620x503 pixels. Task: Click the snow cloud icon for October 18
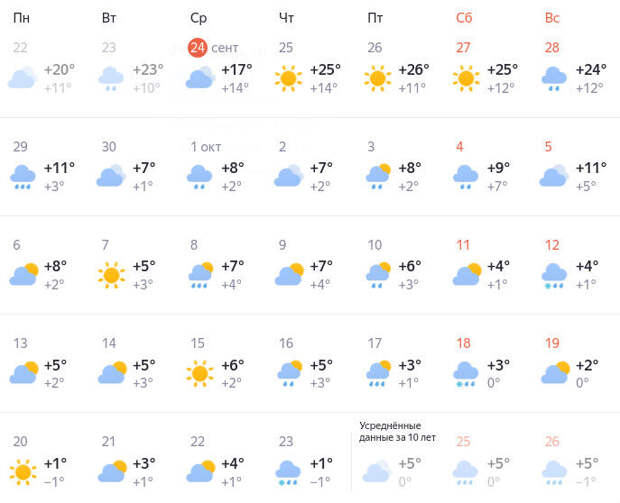465,373
